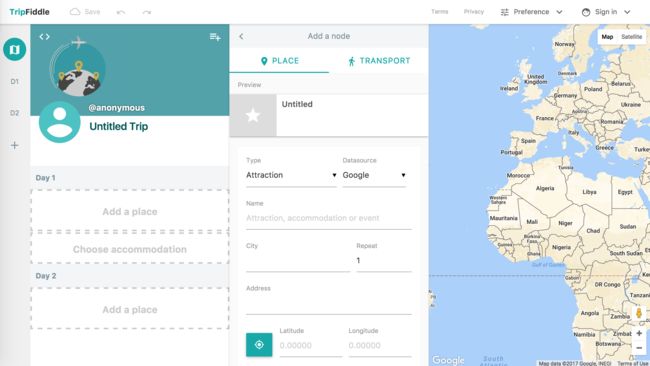
Task: Select the map overview sidebar icon
Action: pos(15,49)
